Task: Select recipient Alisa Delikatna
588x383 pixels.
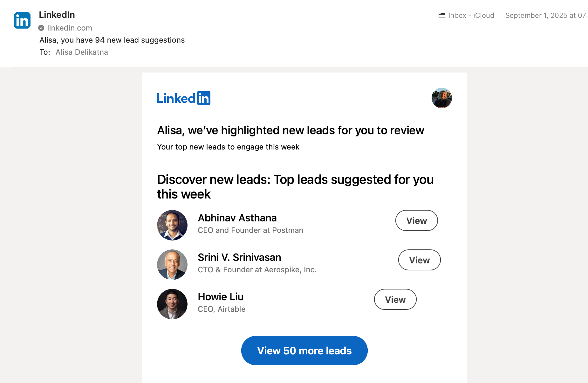Action: tap(82, 52)
